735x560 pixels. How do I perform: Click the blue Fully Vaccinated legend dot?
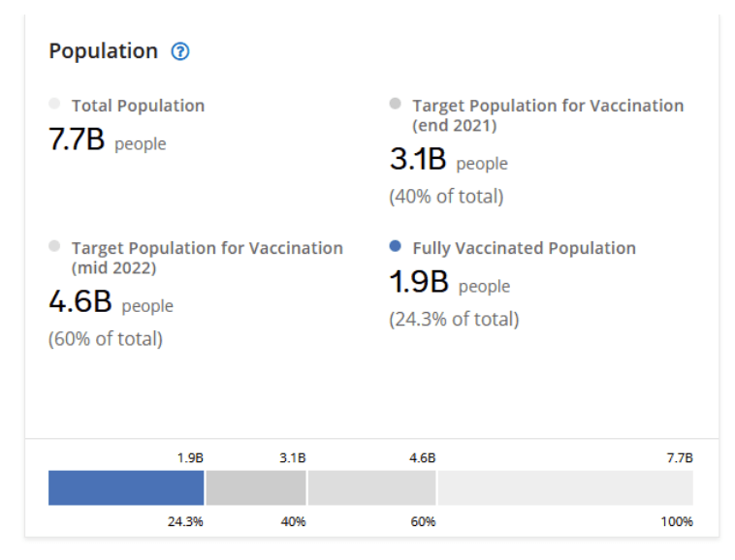(x=395, y=246)
